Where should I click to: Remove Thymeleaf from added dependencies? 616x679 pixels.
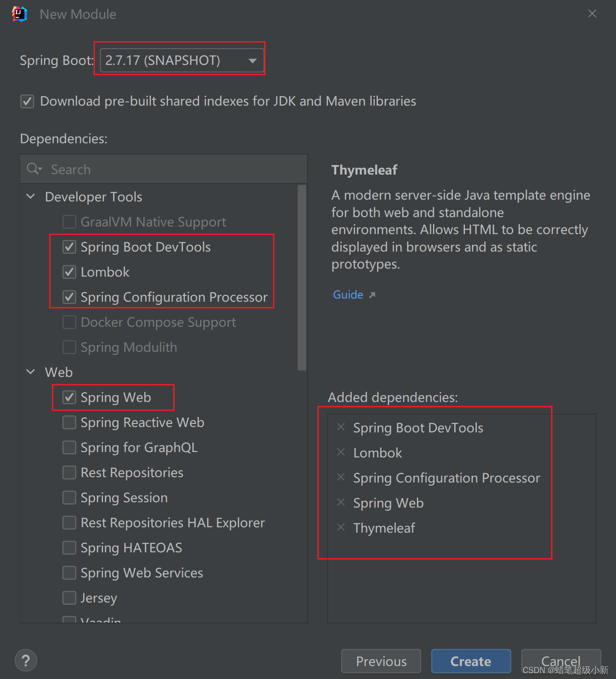click(341, 527)
